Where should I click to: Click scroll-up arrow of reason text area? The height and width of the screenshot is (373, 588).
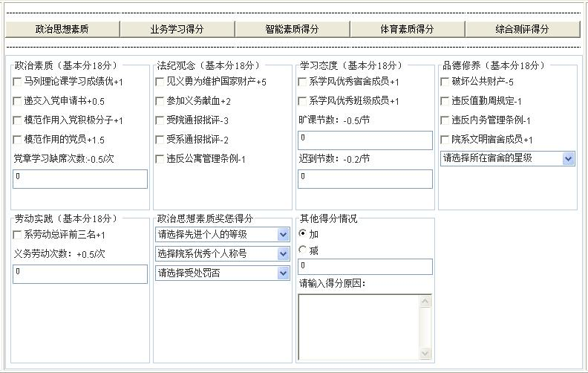tap(425, 301)
